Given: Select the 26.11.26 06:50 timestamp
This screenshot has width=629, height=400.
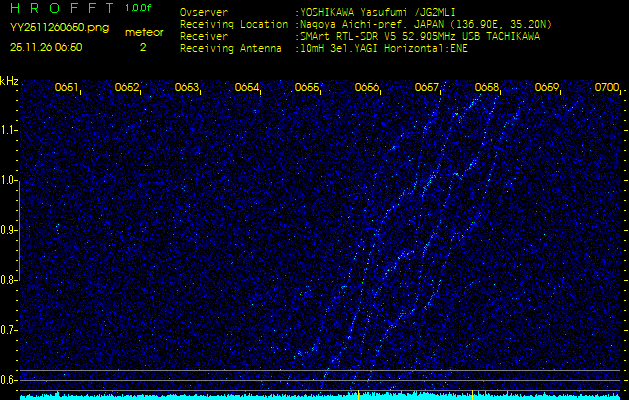Looking at the screenshot, I should pyautogui.click(x=46, y=47).
